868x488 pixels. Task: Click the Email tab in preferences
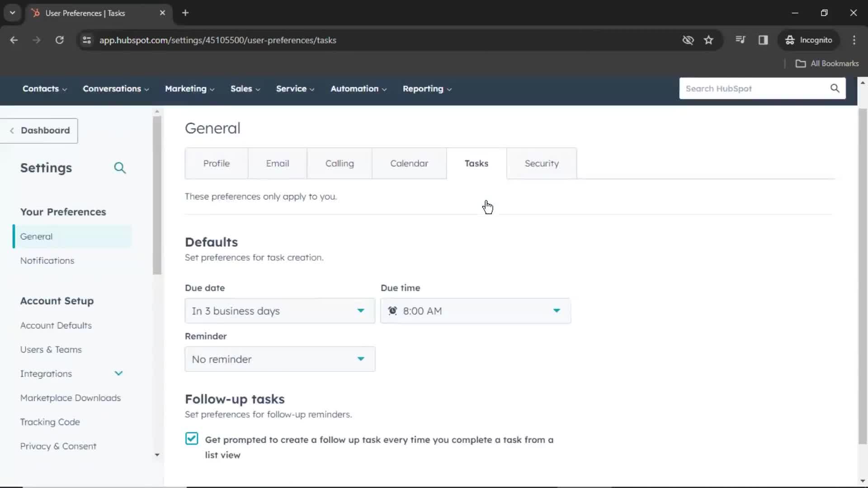coord(278,163)
